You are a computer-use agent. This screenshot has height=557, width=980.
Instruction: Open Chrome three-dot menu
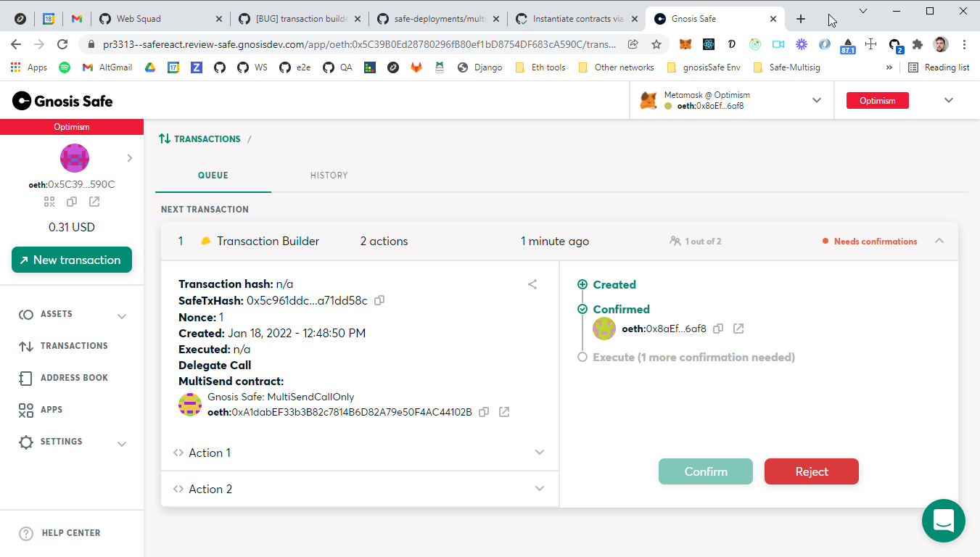pos(964,44)
